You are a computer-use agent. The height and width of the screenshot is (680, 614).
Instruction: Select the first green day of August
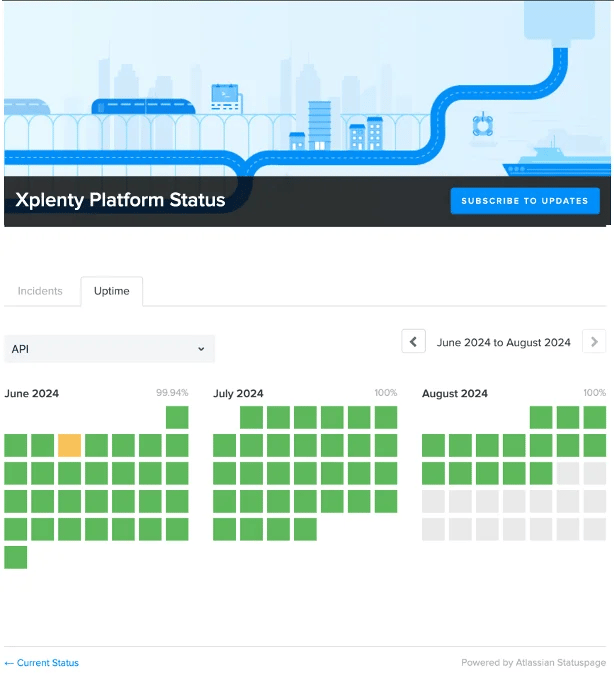541,417
